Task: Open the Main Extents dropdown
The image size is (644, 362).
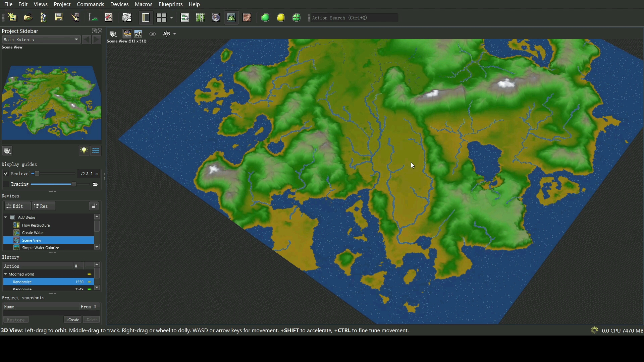Action: pos(41,40)
